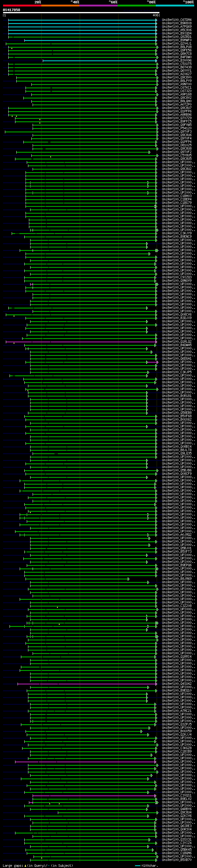Image resolution: width=197 pixels, height=868 pixels.
Task: Click the white query sequence ruler bar
Action: tap(81, 12)
